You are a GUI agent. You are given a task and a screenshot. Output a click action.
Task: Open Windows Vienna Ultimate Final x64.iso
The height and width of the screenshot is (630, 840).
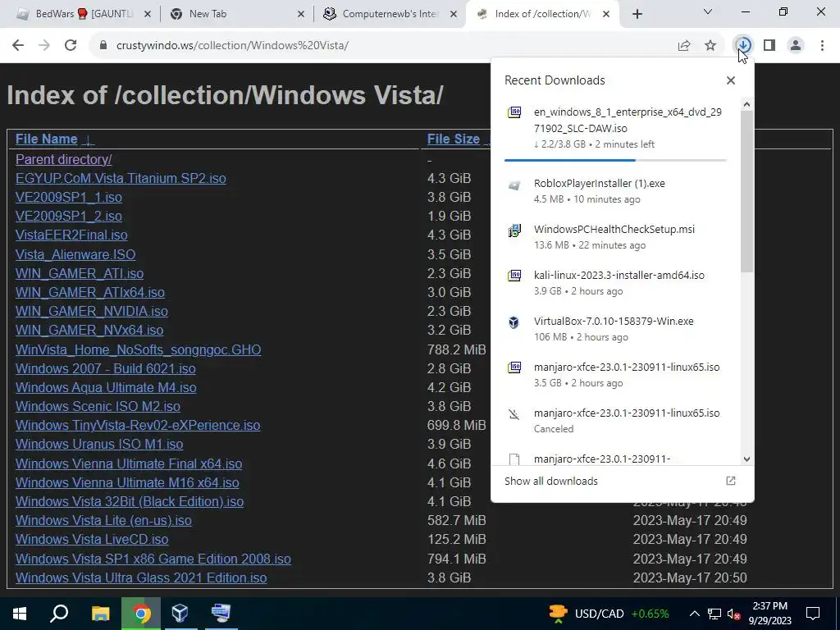point(129,464)
